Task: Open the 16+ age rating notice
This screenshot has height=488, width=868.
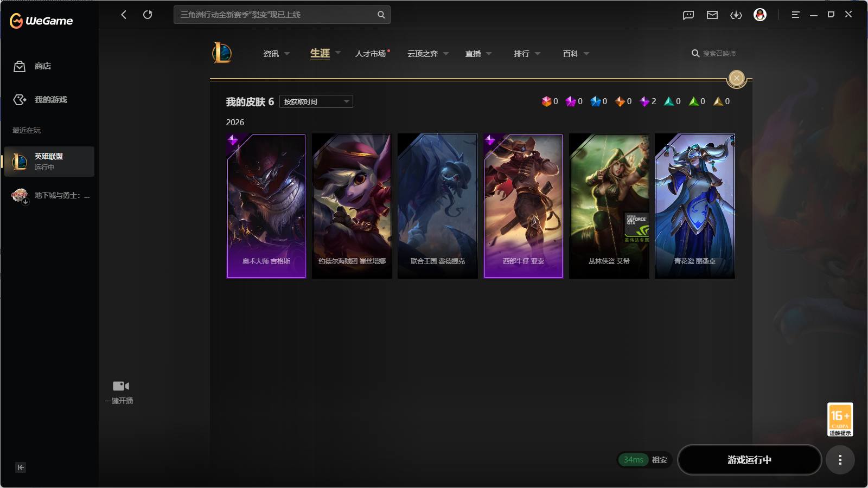Action: pyautogui.click(x=840, y=419)
